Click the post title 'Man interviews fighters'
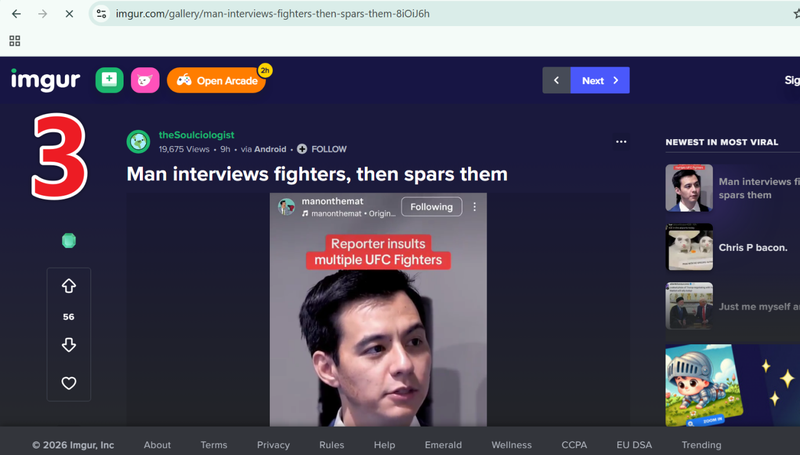The image size is (800, 455). [x=317, y=174]
